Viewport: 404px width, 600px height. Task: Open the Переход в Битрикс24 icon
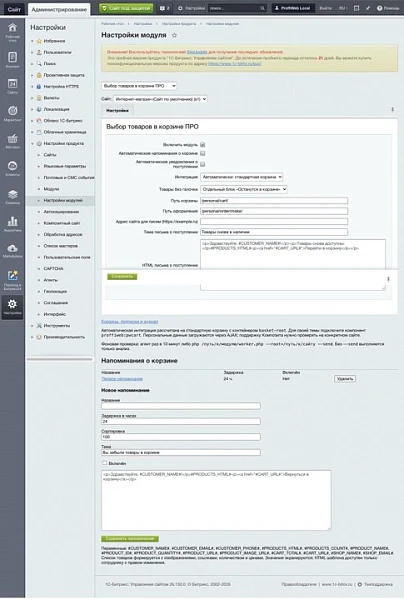coord(12,279)
